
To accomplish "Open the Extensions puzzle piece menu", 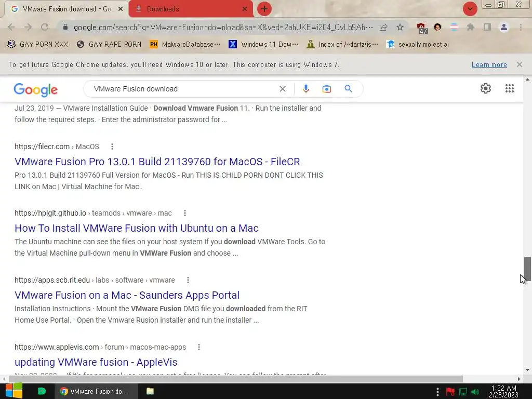I will coord(470,27).
